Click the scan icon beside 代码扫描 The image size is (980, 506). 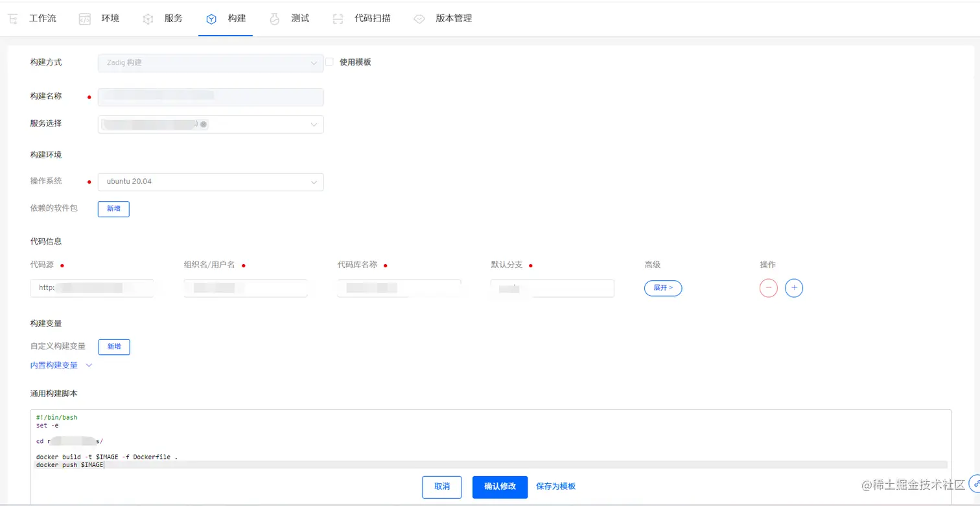(x=338, y=19)
